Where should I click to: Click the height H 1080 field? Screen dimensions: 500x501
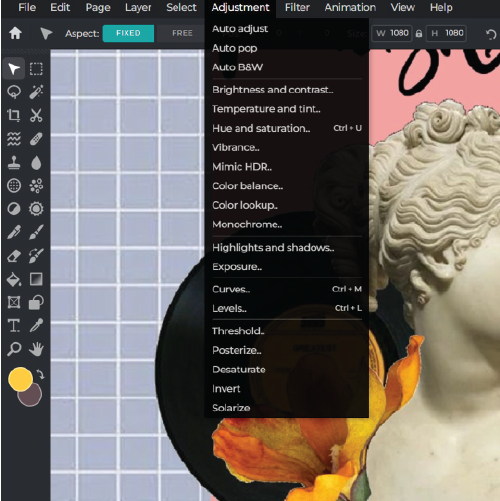[x=447, y=33]
